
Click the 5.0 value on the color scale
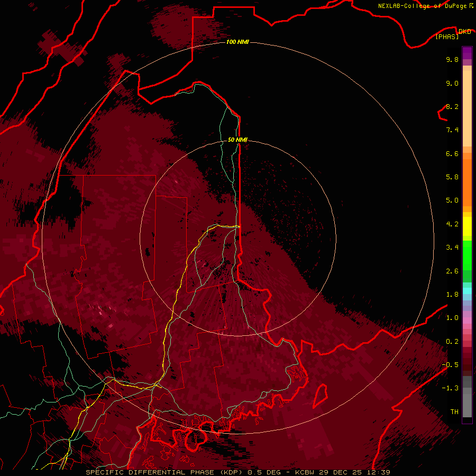[452, 200]
